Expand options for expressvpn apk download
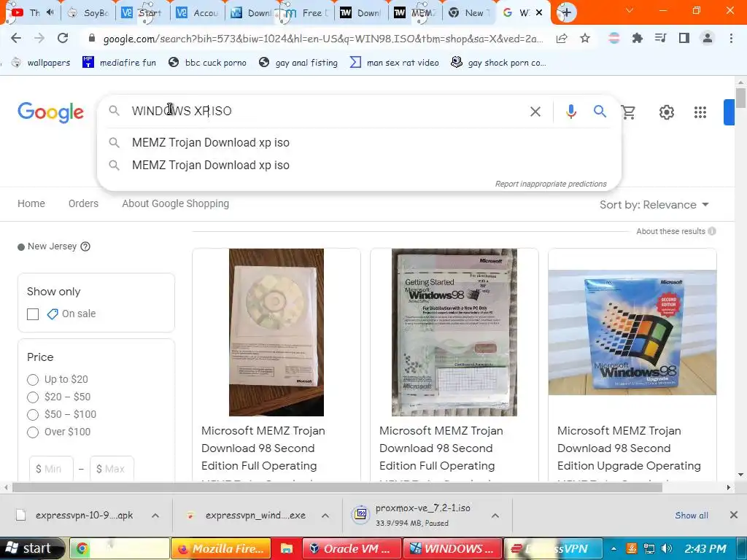 pyautogui.click(x=155, y=516)
